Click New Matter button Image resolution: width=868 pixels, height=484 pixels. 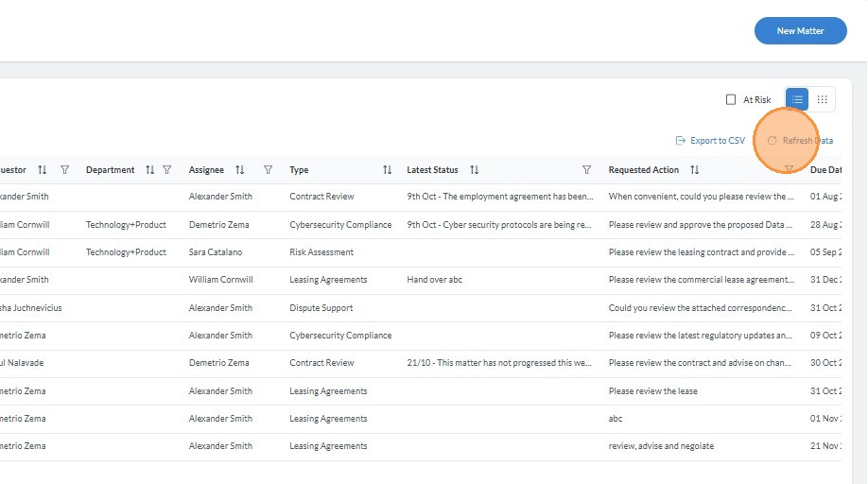(800, 30)
